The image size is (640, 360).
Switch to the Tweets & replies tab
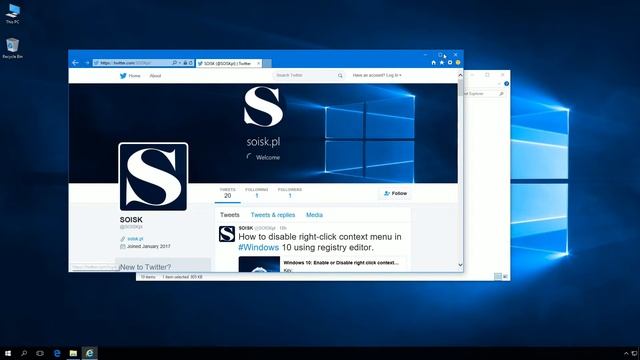273,215
